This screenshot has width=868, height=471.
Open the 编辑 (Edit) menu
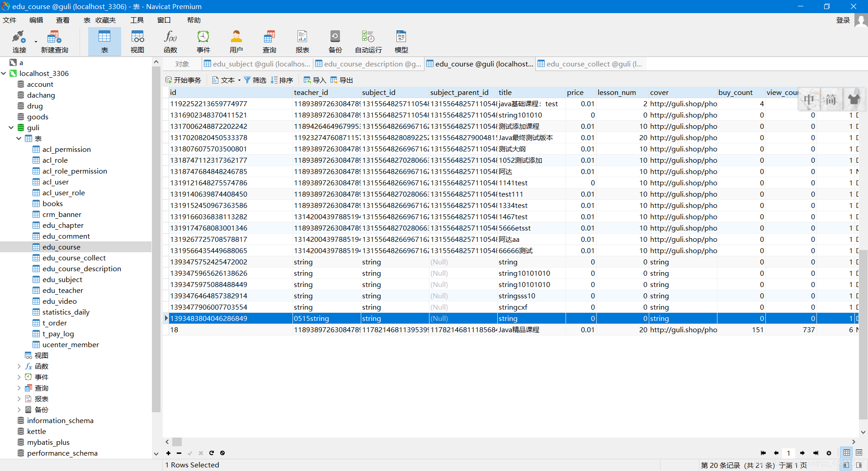point(36,20)
